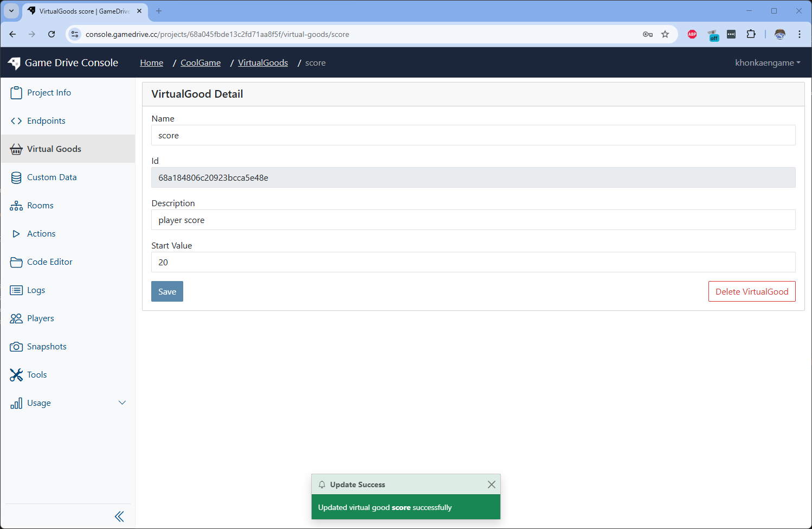The width and height of the screenshot is (812, 529).
Task: Collapse the sidebar with the double-chevron
Action: 119,516
